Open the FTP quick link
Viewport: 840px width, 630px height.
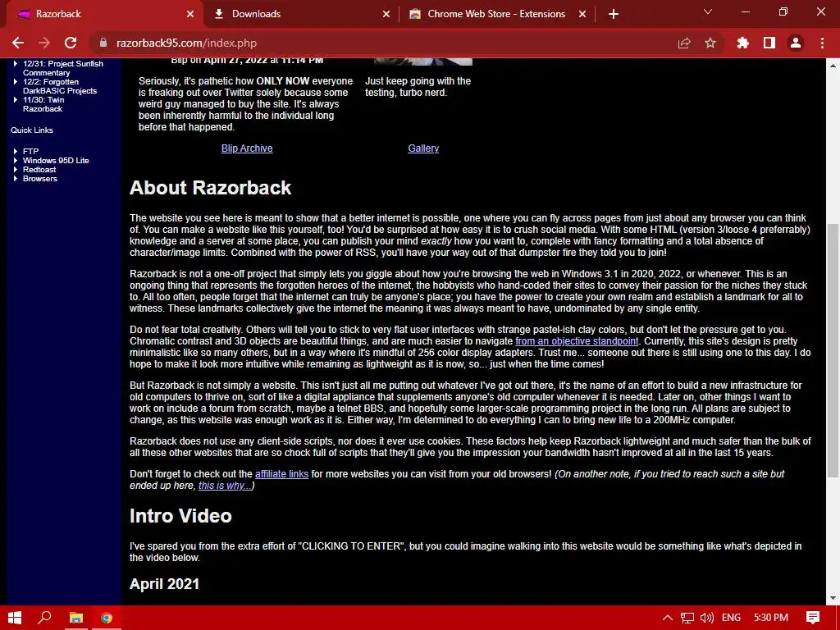(30, 152)
